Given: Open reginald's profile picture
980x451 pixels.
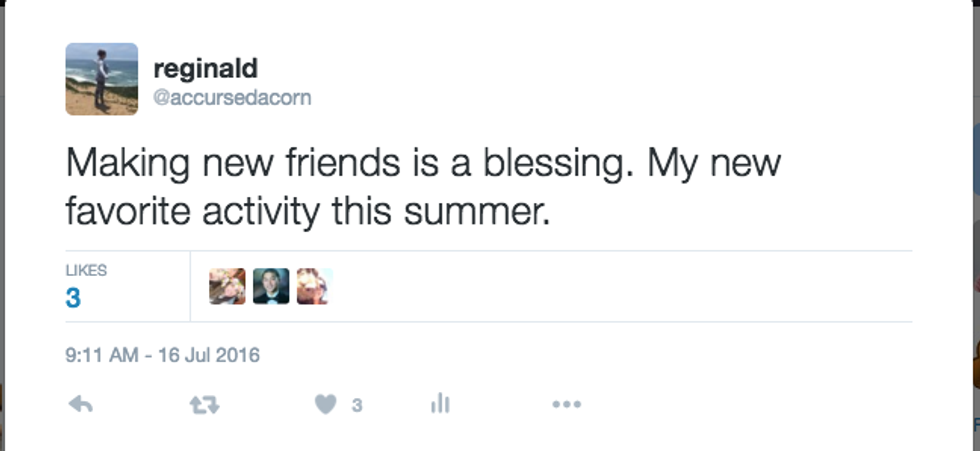Looking at the screenshot, I should coord(102,79).
